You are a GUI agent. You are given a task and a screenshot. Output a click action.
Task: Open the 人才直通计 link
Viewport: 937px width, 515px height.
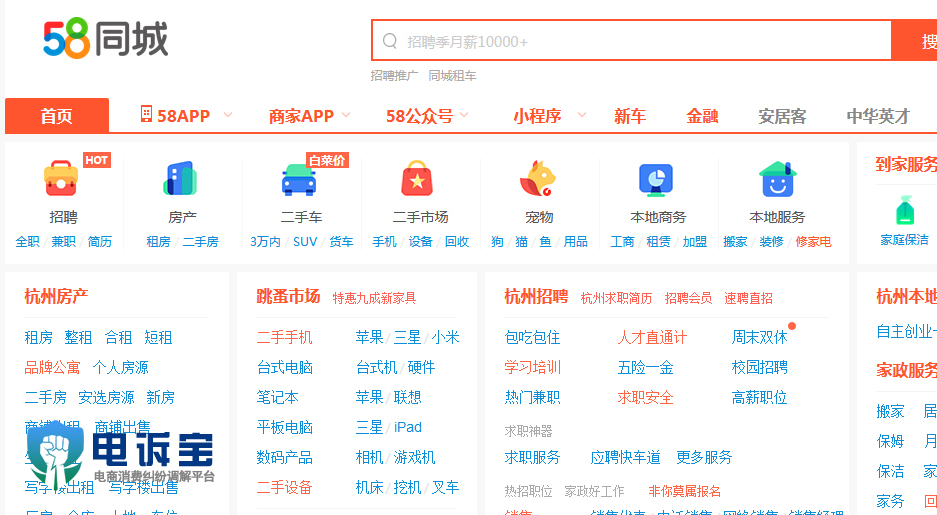click(x=652, y=337)
